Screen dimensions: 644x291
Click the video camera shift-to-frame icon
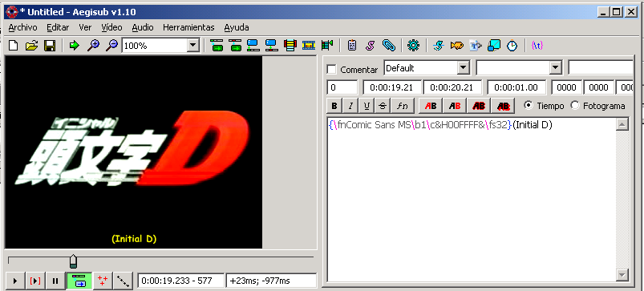click(327, 46)
